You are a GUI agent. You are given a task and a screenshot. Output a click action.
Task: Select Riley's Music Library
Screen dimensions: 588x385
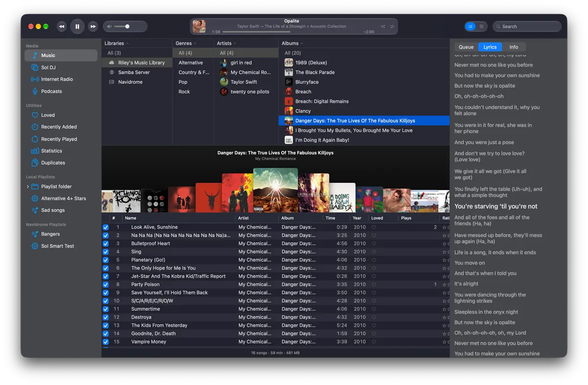coord(137,63)
